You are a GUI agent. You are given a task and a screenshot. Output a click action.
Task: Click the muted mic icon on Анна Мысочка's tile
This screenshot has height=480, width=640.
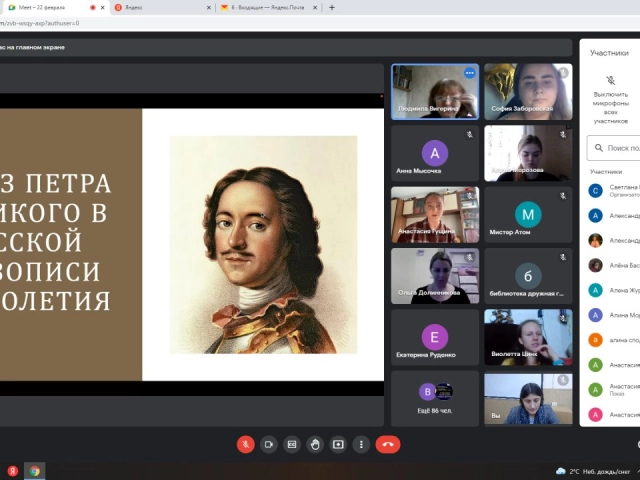tap(470, 134)
